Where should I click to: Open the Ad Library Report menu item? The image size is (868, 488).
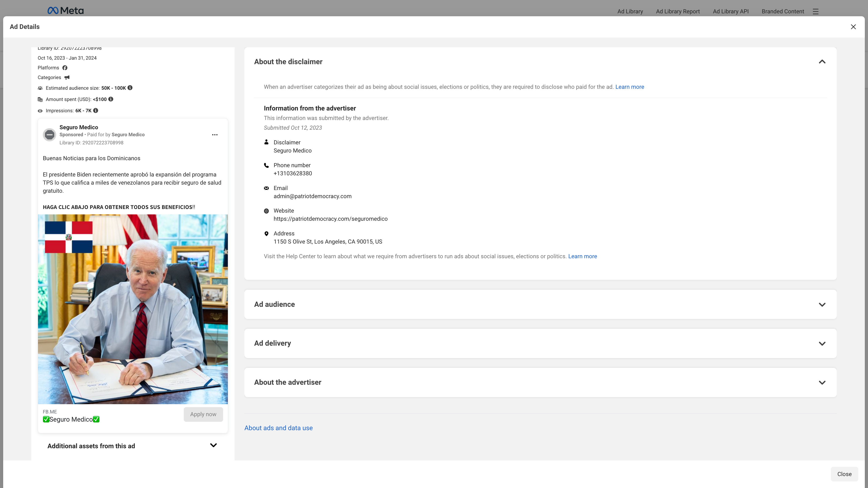click(x=678, y=12)
